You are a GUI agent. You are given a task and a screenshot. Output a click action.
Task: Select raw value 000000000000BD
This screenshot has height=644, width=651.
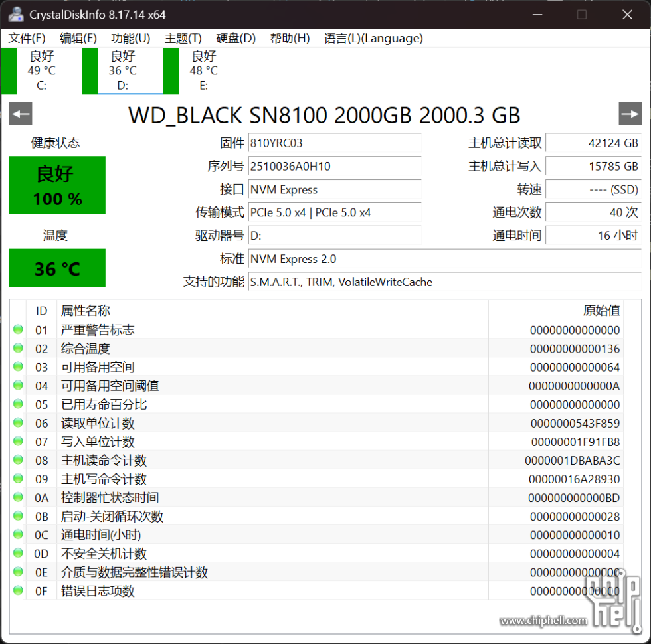pos(574,498)
